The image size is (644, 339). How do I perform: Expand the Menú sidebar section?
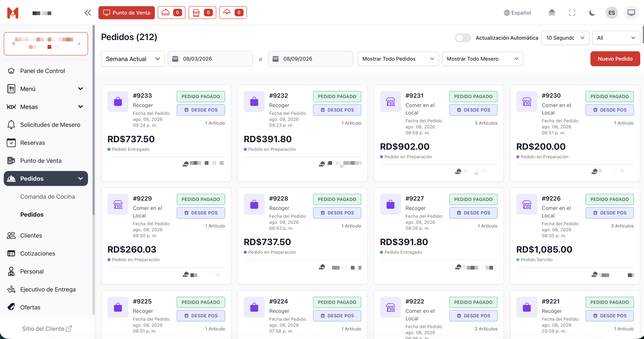pyautogui.click(x=46, y=89)
